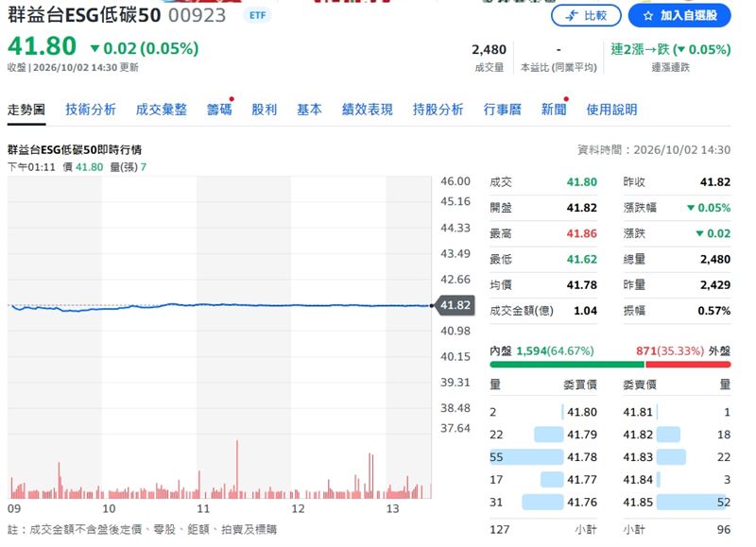The width and height of the screenshot is (756, 547).
Task: Open the 使用說明 tab
Action: pos(611,110)
